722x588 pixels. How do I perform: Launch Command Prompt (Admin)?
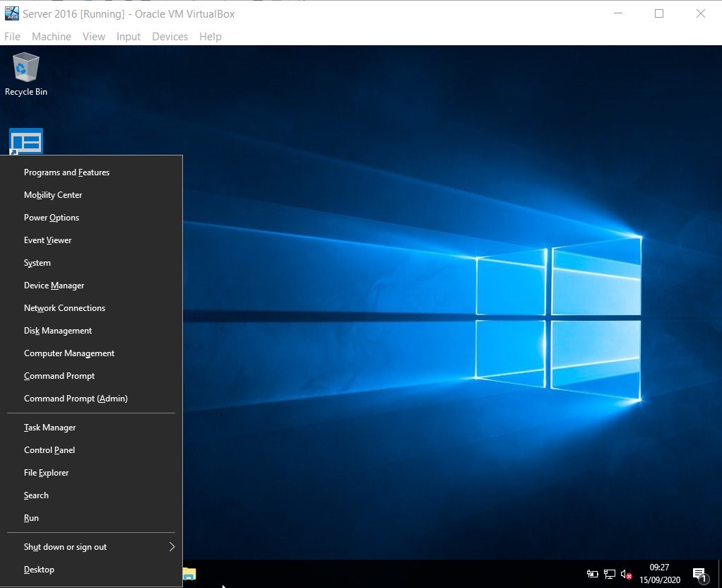(91, 398)
